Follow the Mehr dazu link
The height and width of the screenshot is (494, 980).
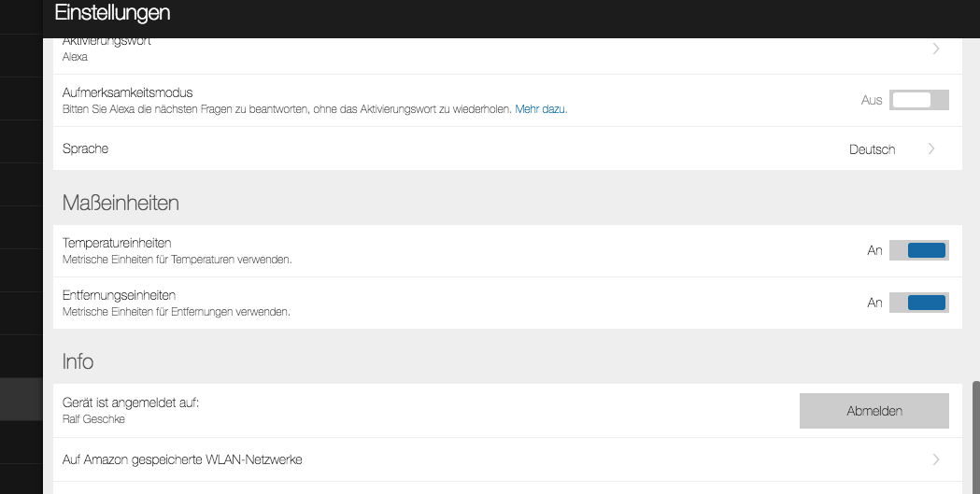[x=541, y=108]
